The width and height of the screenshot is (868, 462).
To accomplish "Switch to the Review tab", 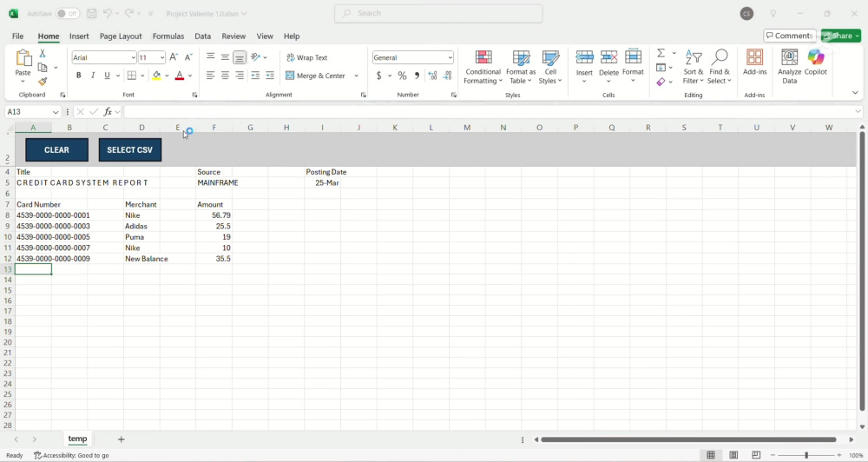I will click(233, 36).
